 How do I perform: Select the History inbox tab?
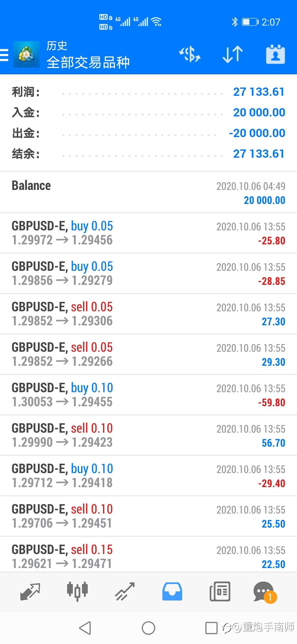pyautogui.click(x=172, y=592)
